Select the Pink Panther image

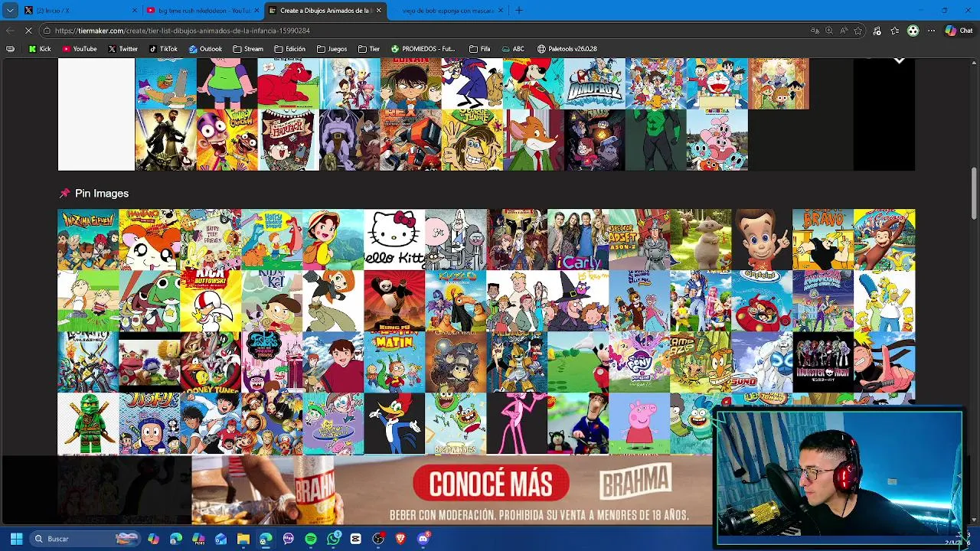(517, 423)
